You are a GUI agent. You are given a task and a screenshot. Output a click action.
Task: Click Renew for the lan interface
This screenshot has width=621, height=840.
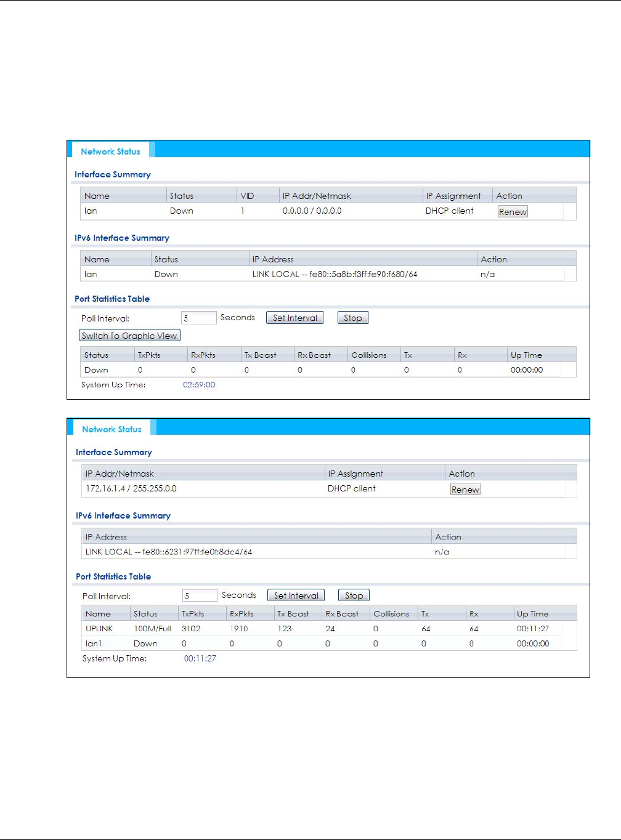tap(513, 212)
